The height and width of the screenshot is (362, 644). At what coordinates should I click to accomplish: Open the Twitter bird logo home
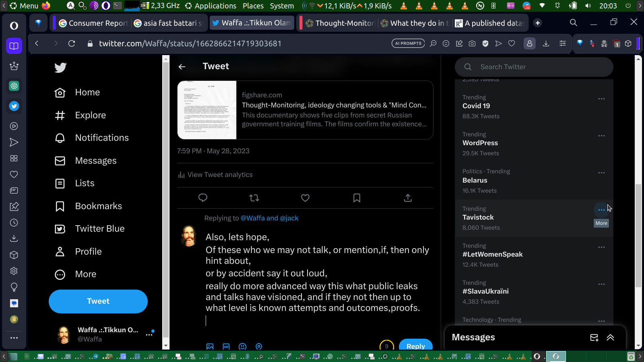60,68
